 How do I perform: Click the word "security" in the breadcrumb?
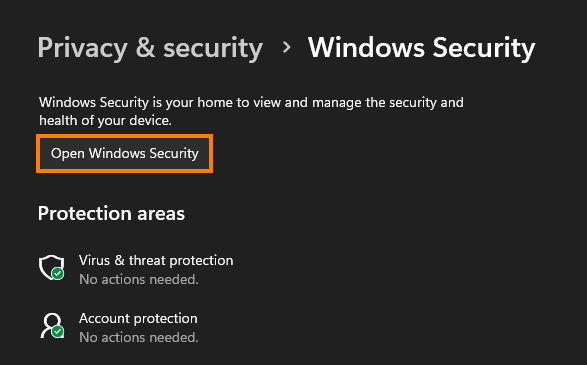point(213,49)
